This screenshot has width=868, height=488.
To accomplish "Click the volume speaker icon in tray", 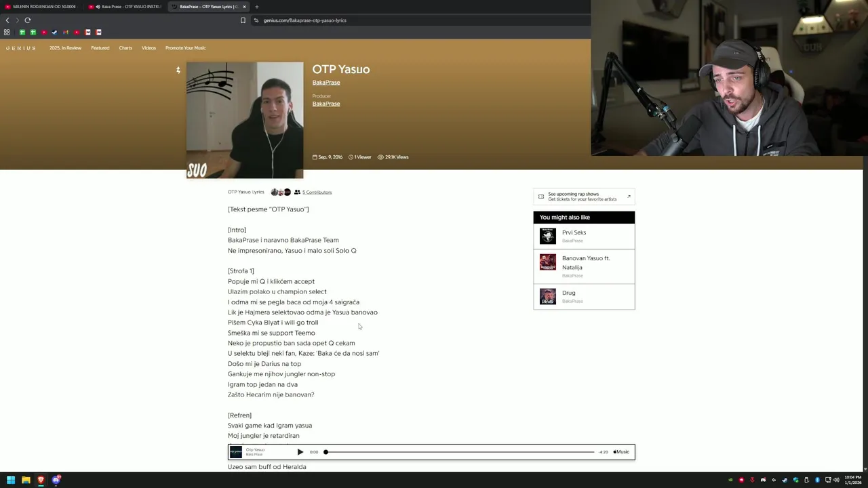I will pyautogui.click(x=836, y=480).
